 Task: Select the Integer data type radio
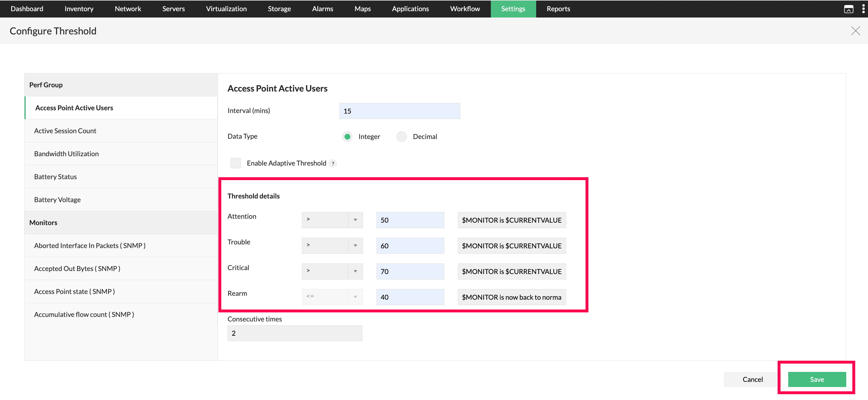[347, 136]
